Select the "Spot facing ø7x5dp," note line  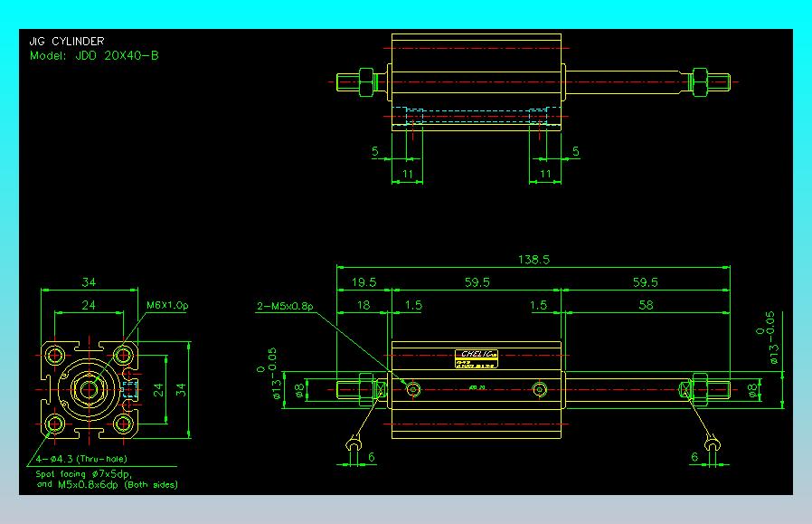pos(84,473)
